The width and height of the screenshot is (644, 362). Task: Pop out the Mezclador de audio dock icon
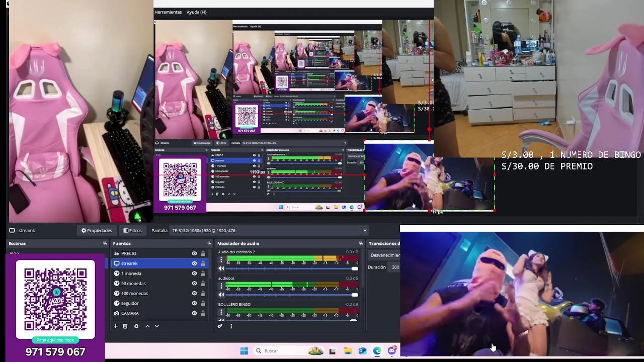click(361, 243)
